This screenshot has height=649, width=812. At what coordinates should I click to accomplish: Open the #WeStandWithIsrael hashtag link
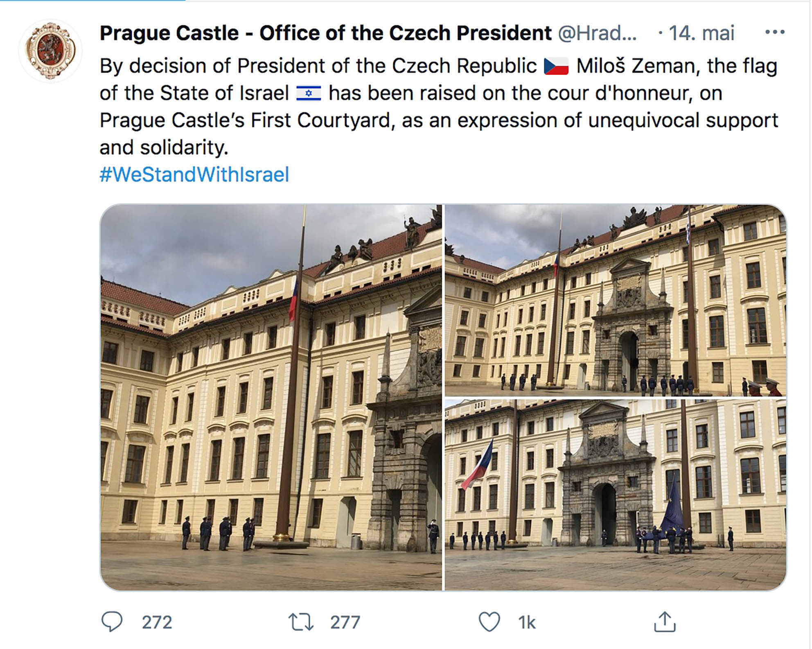(194, 175)
